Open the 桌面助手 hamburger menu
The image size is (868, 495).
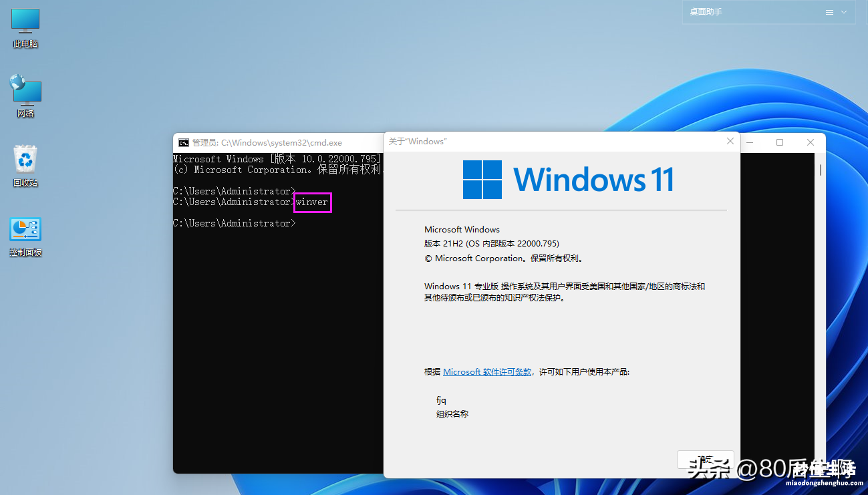[829, 12]
